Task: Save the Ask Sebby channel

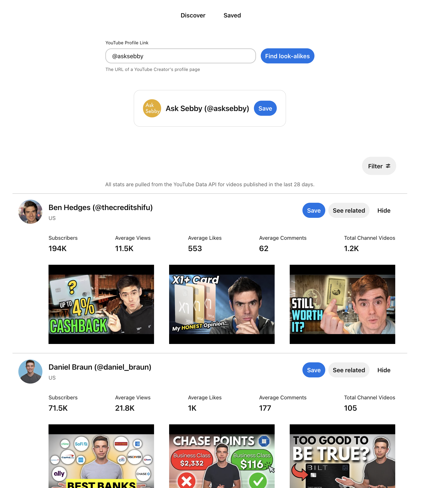Action: 265,108
